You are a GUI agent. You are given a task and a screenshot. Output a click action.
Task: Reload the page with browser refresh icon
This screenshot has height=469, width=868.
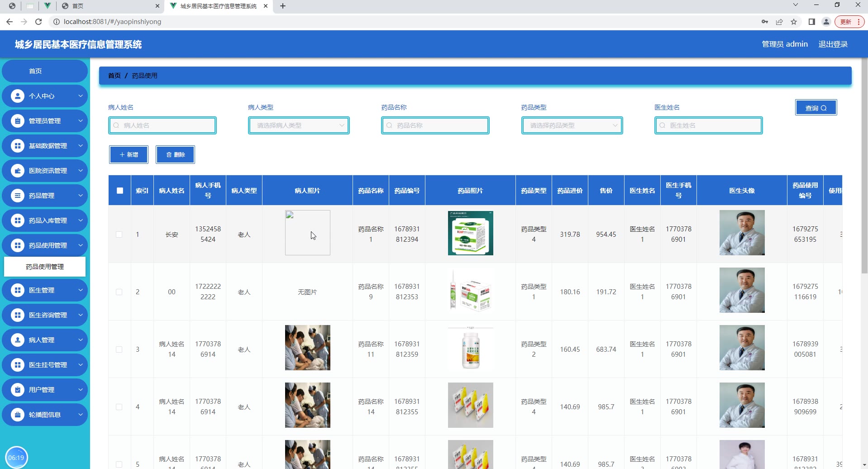coord(38,22)
